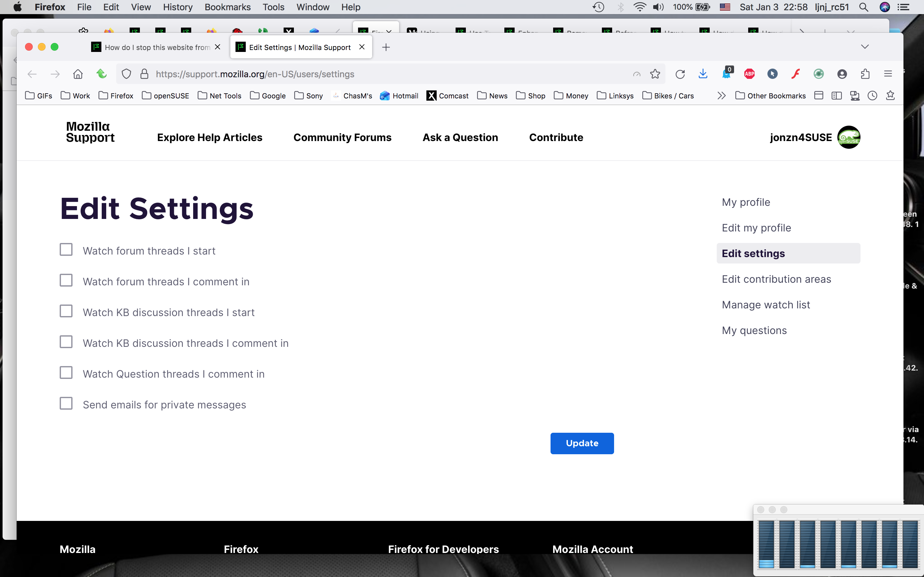The height and width of the screenshot is (577, 924).
Task: Click the tracking protection shield icon
Action: (x=126, y=74)
